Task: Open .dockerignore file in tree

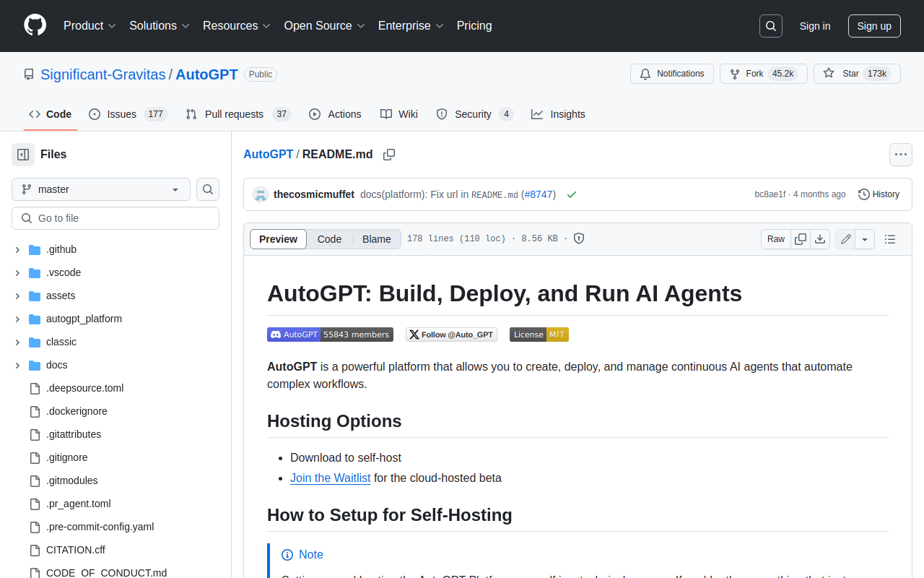Action: tap(77, 411)
